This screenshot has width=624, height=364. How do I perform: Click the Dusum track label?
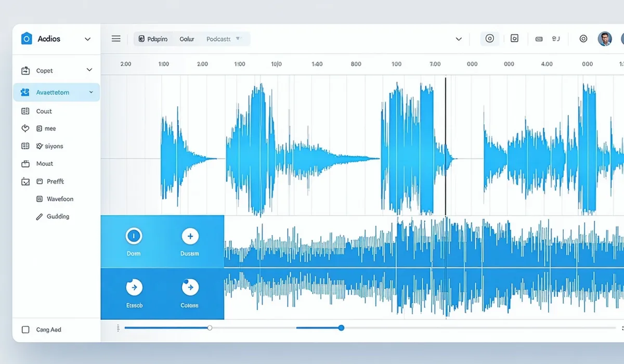(x=190, y=254)
